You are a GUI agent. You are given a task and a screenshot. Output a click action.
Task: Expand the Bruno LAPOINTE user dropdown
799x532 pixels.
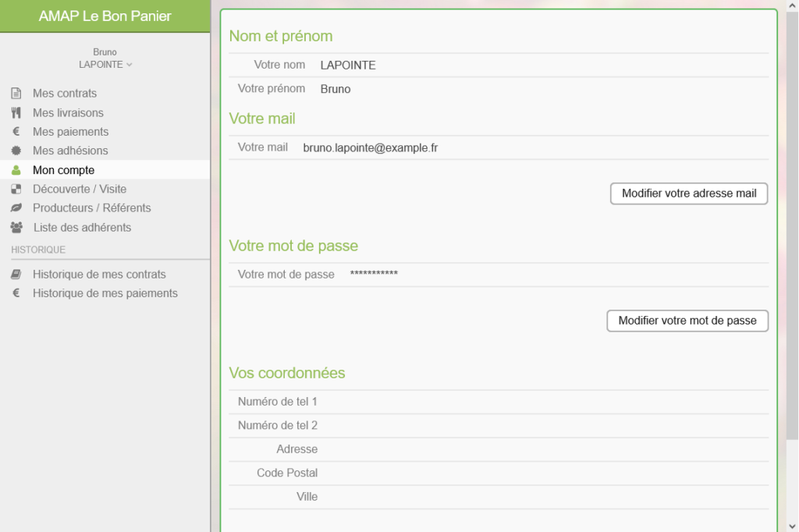click(x=105, y=65)
